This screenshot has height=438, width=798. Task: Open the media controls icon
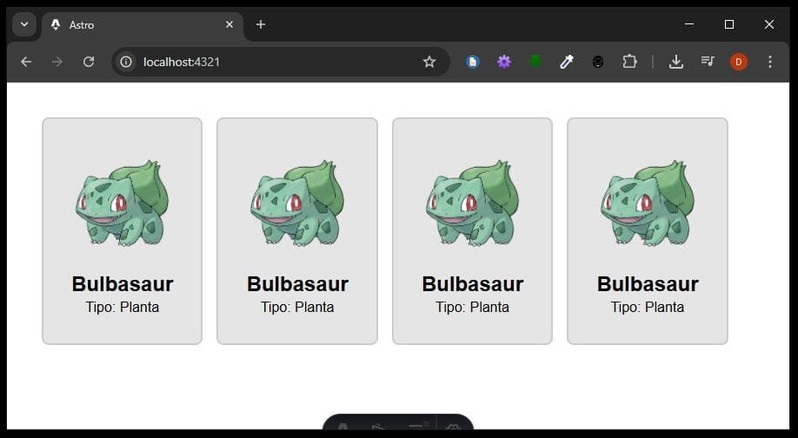[x=707, y=62]
